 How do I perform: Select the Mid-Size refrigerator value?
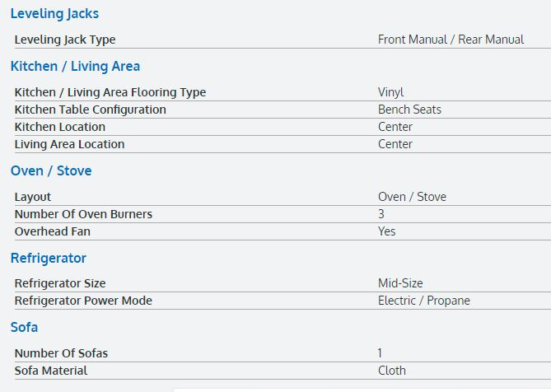click(x=400, y=283)
